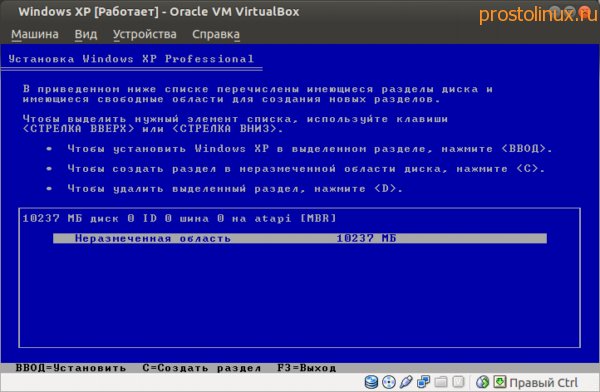Open the Вид menu
Image resolution: width=600 pixels, height=392 pixels.
86,34
